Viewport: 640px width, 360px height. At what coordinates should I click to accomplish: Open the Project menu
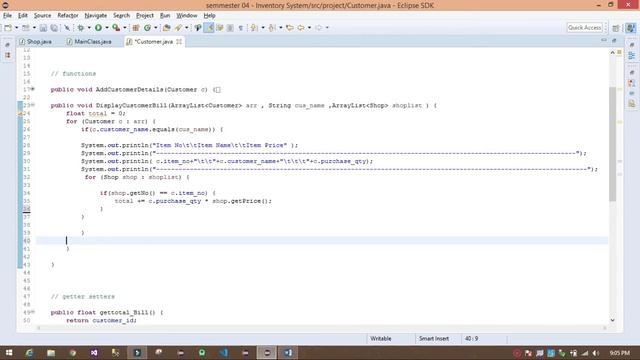click(x=145, y=16)
